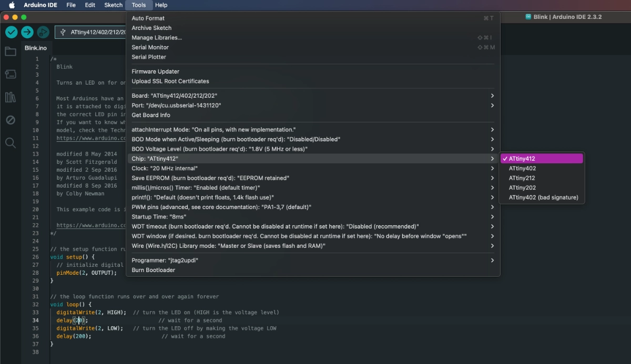The width and height of the screenshot is (631, 364).
Task: Click the digitalWrite(2, HIGH) statement
Action: pyautogui.click(x=91, y=313)
